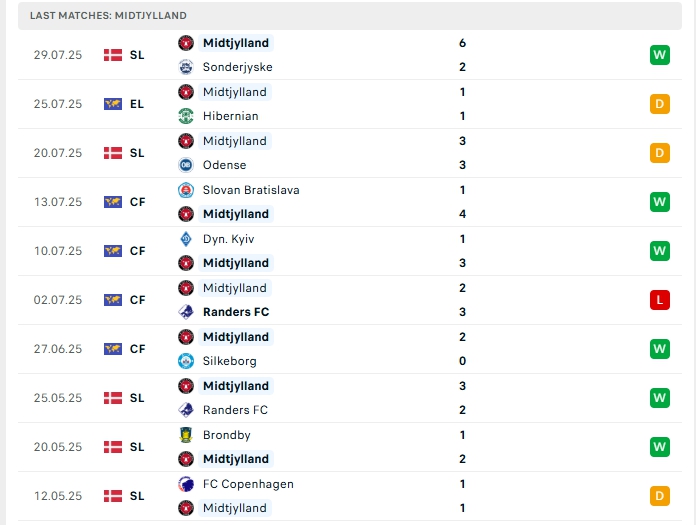The height and width of the screenshot is (525, 696).
Task: Click the EL competition label for 25.07.25
Action: pos(137,104)
